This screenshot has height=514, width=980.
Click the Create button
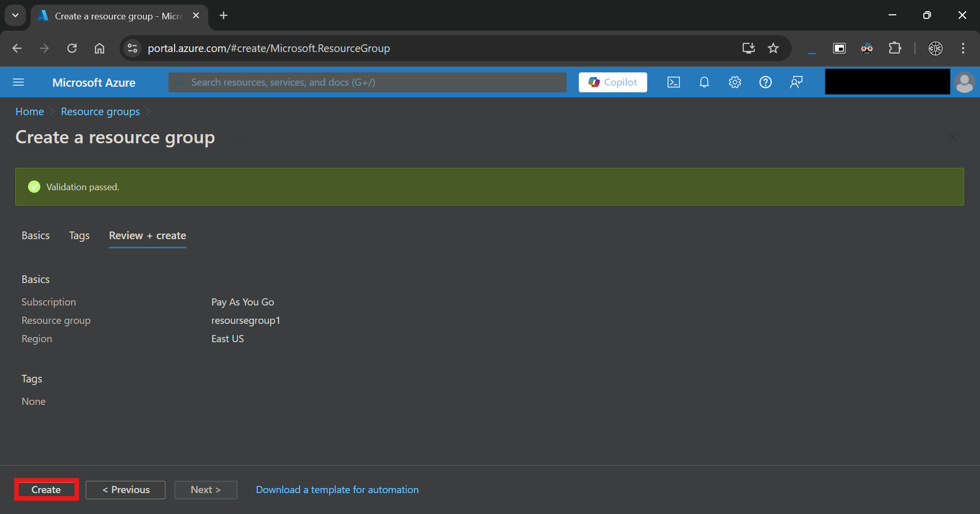point(46,490)
